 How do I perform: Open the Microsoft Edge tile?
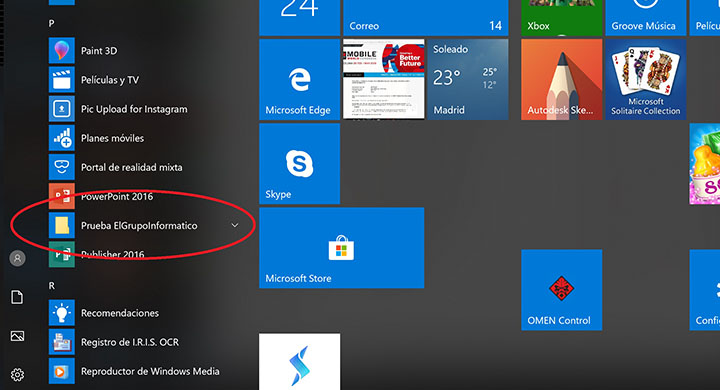coord(299,79)
